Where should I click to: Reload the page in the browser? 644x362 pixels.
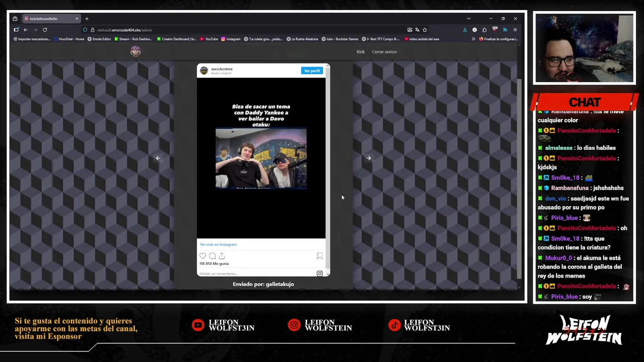(45, 30)
